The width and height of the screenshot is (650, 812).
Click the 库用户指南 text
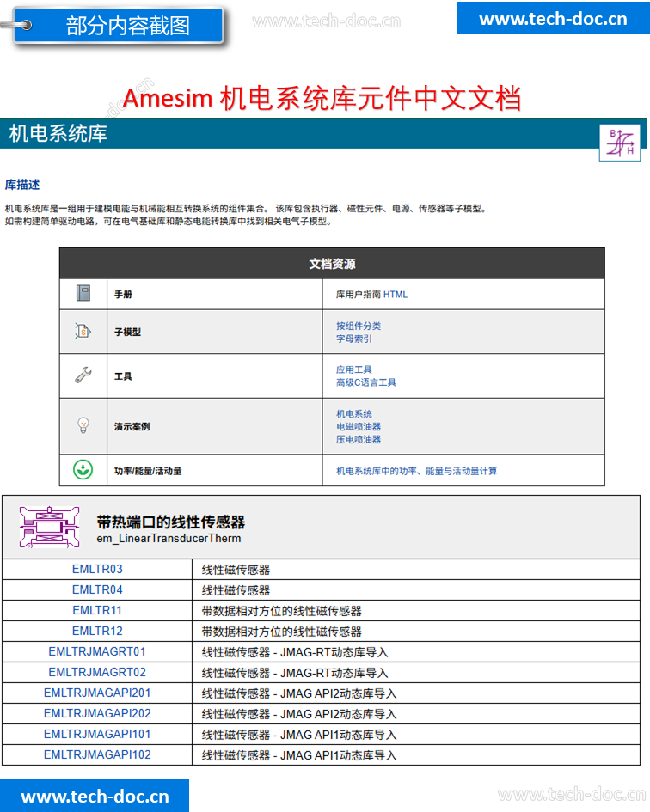coord(359,295)
